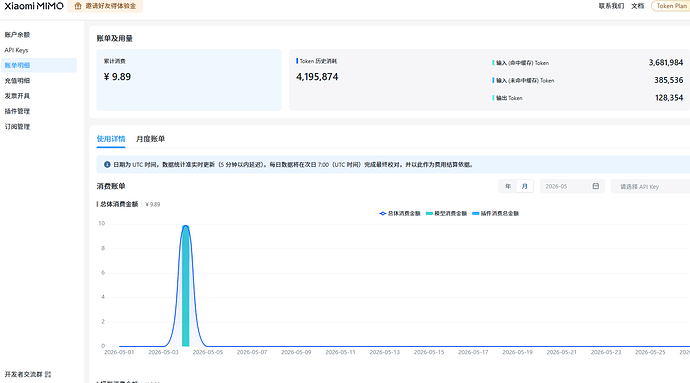Viewport: 690px width, 383px height.
Task: Click the 4,195,874 token total value
Action: [x=317, y=77]
